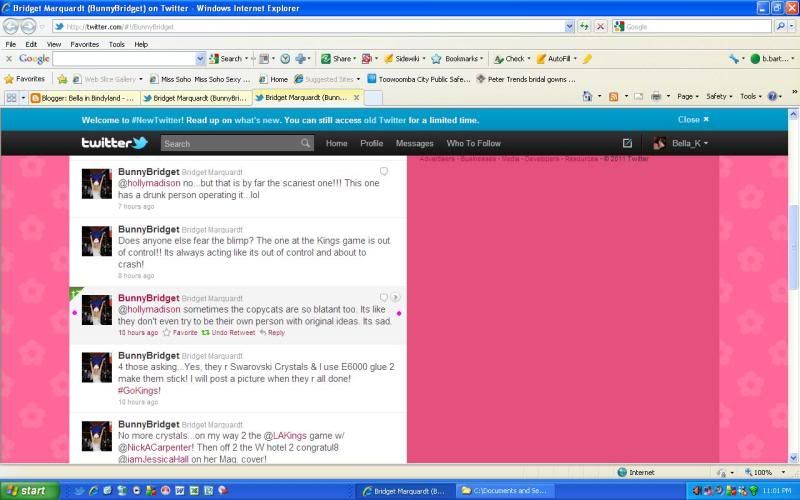The image size is (800, 500).
Task: Open a new IE tab
Action: click(373, 97)
